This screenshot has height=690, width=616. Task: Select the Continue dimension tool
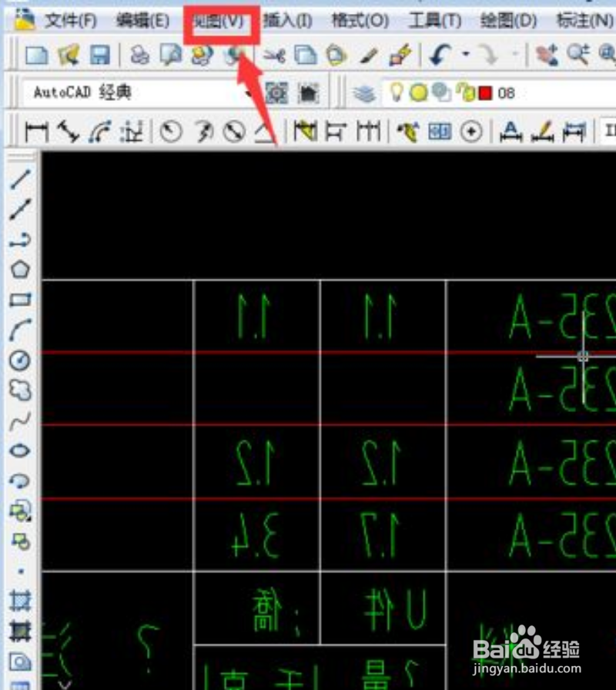(368, 132)
